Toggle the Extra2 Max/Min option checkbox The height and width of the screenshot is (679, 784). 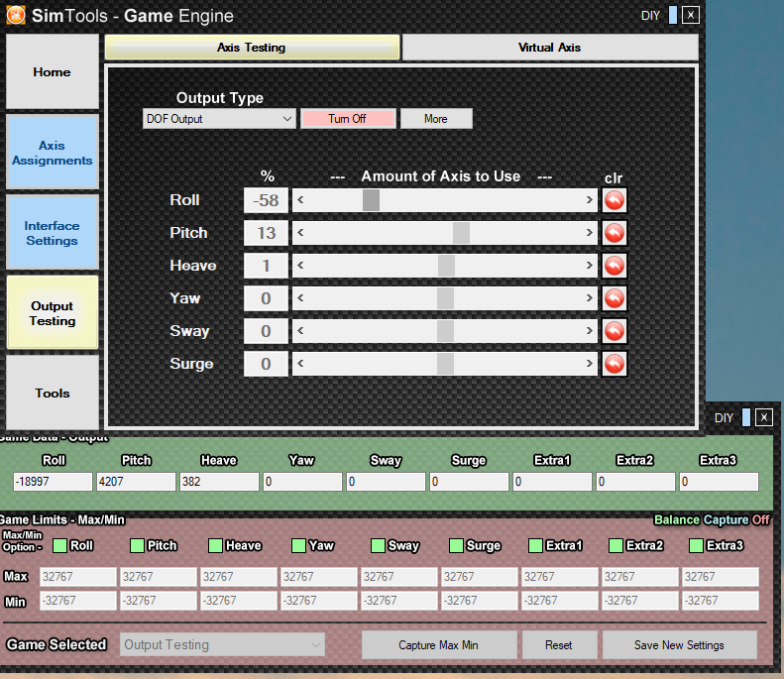click(x=616, y=545)
